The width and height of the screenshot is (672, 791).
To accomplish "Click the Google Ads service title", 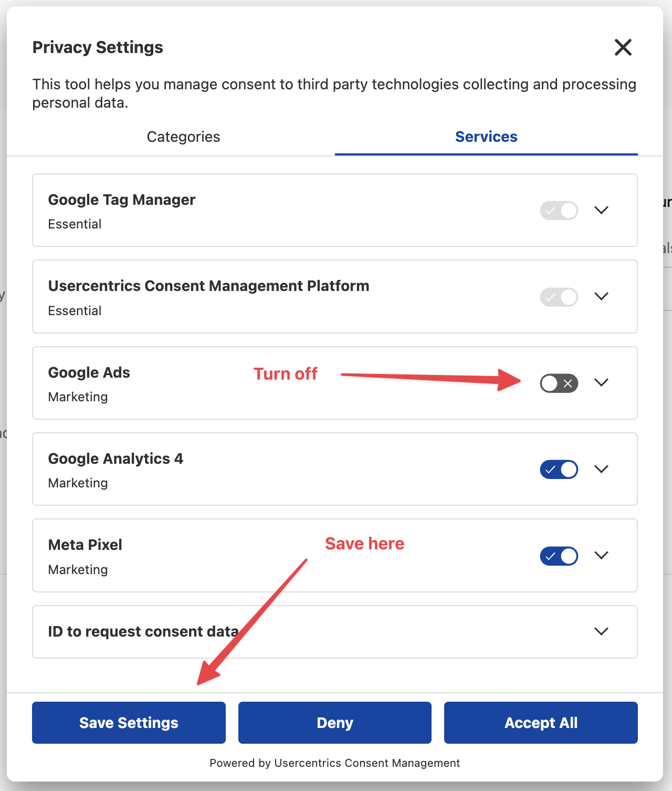I will (x=89, y=373).
